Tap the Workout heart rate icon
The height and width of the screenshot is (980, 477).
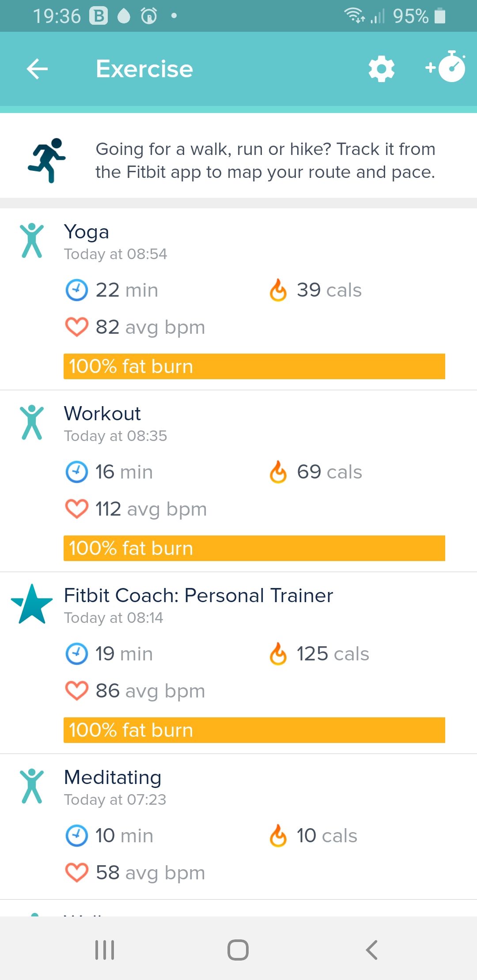77,509
